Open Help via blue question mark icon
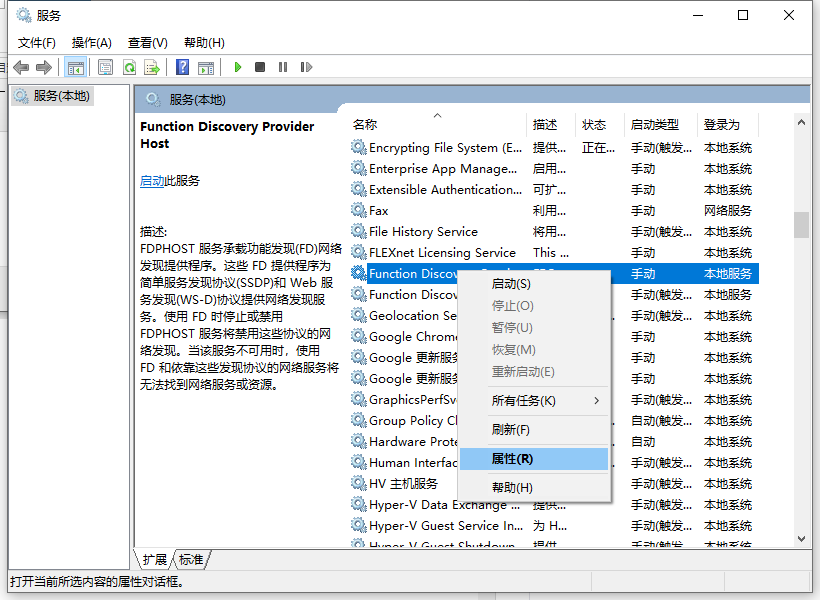 182,67
